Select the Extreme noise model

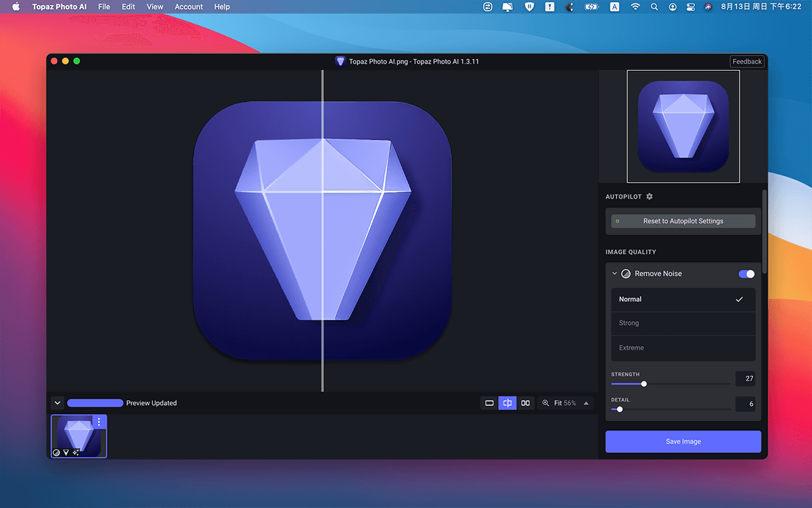[683, 348]
